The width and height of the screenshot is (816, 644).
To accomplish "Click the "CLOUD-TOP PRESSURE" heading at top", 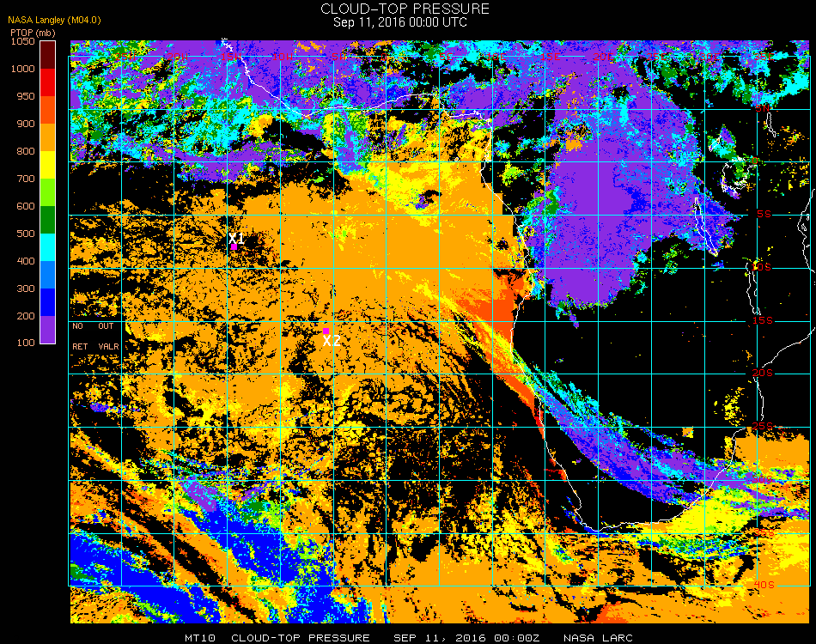I will (405, 9).
